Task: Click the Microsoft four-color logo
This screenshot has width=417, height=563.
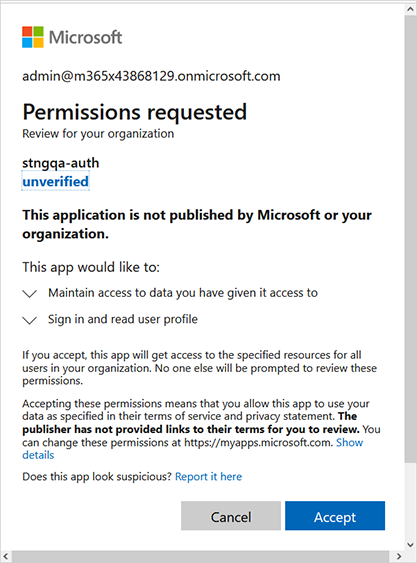Action: point(33,37)
